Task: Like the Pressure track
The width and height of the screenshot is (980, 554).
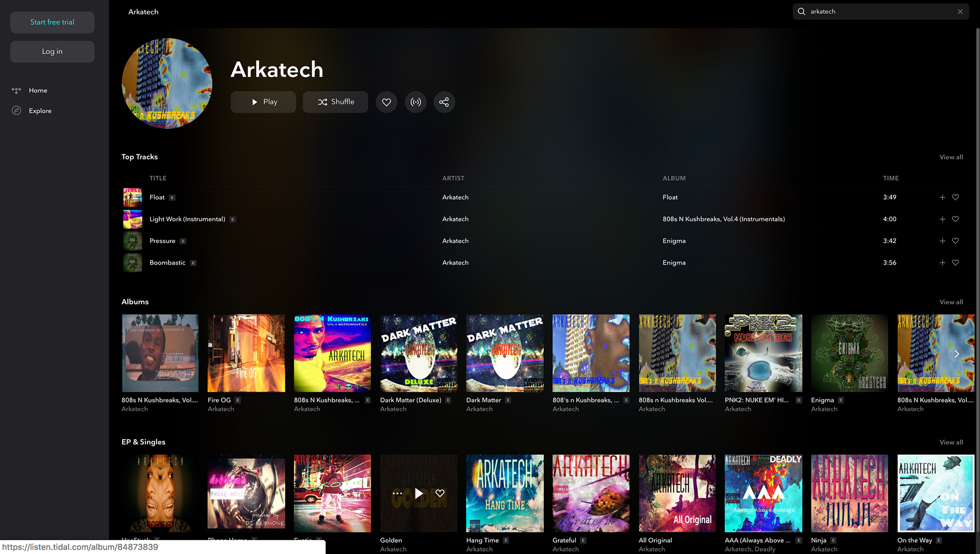Action: tap(955, 241)
